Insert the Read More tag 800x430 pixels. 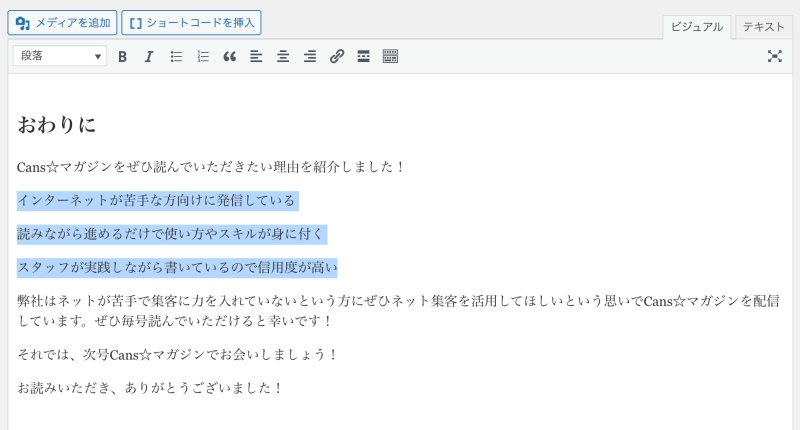click(x=363, y=57)
